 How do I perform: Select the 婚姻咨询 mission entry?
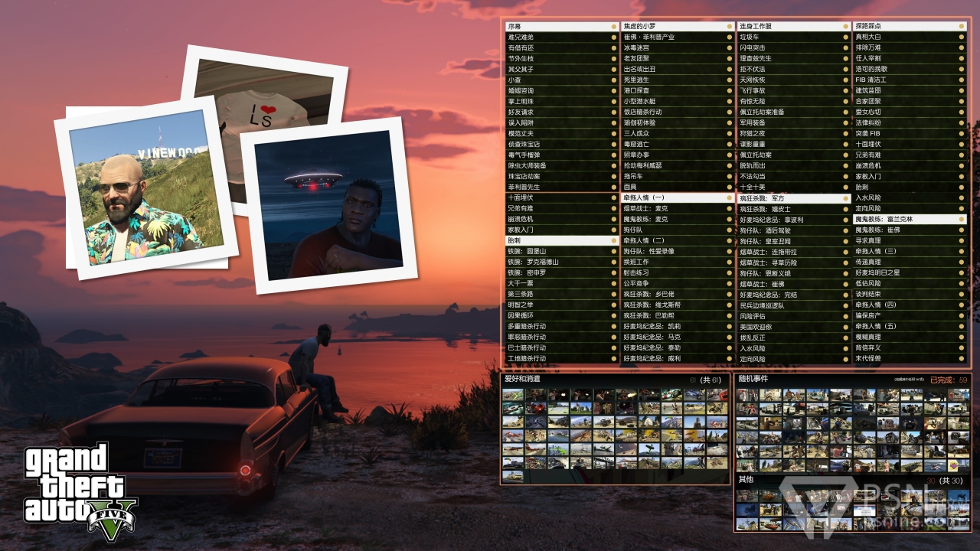point(562,90)
